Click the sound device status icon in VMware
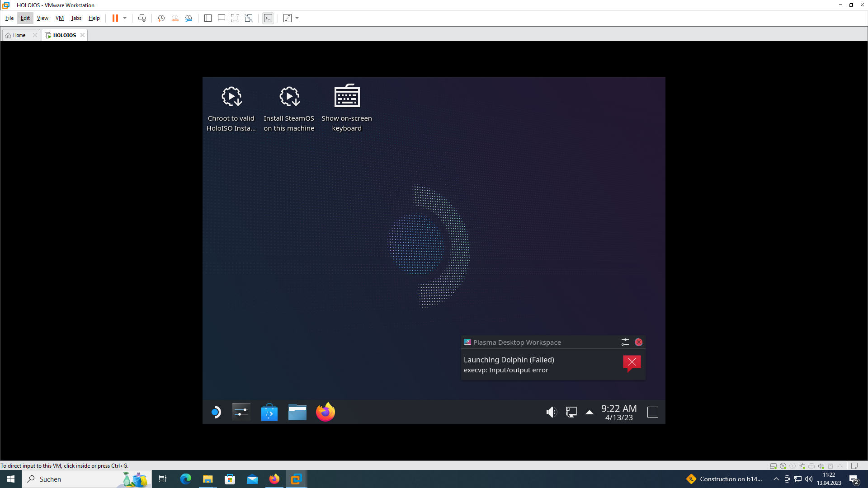Screen dimensions: 868x488 tap(821, 465)
